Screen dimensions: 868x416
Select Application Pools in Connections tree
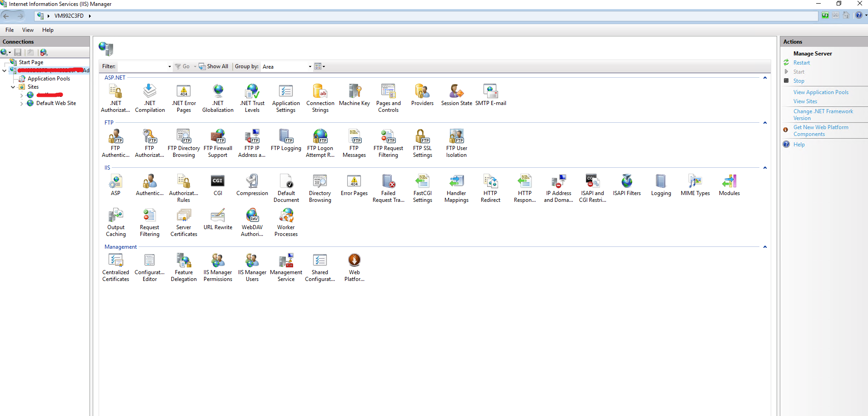point(49,79)
